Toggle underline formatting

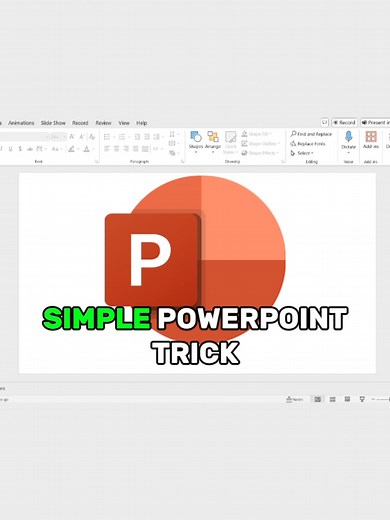click(10, 149)
